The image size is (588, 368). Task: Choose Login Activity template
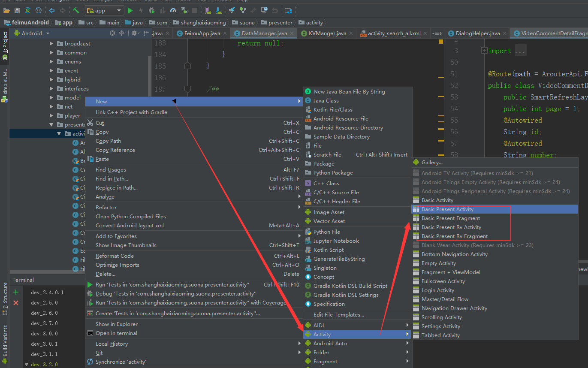495,290
